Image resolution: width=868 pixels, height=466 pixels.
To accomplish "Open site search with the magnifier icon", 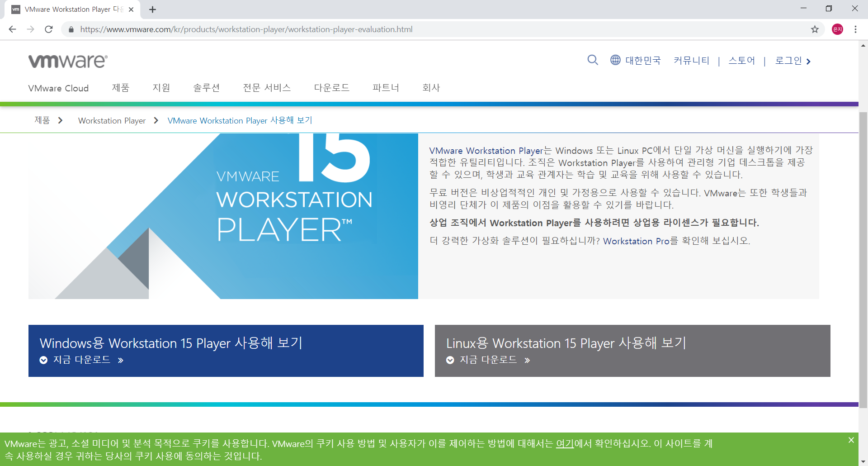I will [x=593, y=60].
